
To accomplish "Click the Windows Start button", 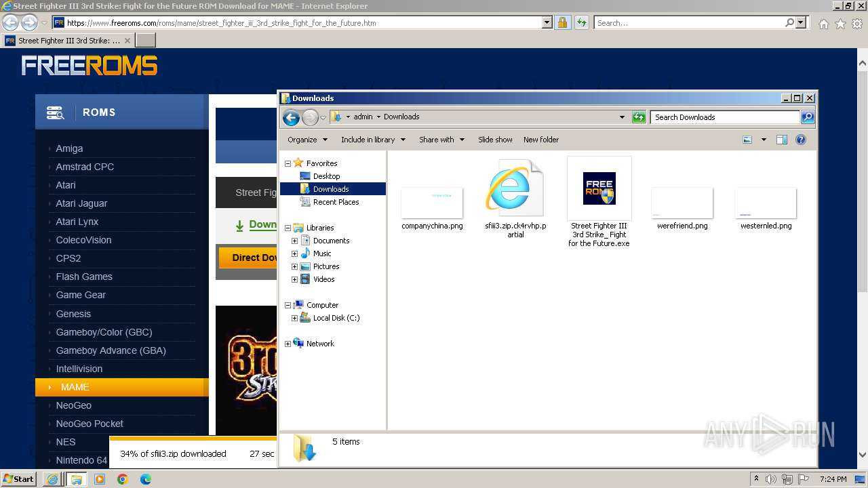I will tap(19, 479).
